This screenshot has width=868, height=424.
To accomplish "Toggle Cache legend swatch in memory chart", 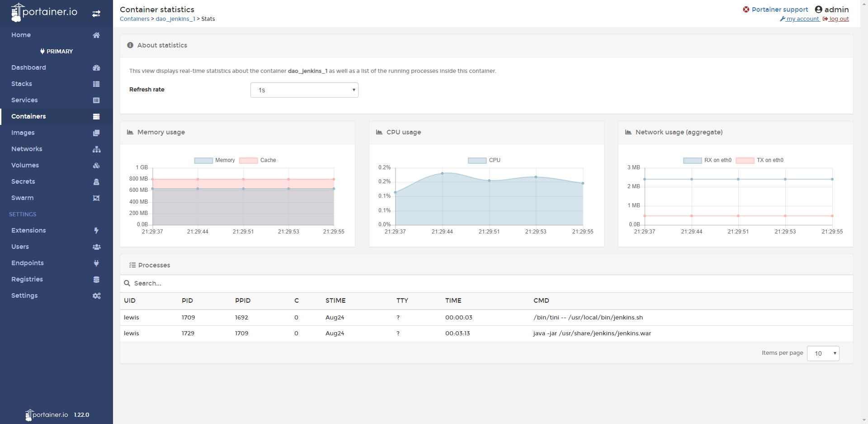I will (248, 160).
